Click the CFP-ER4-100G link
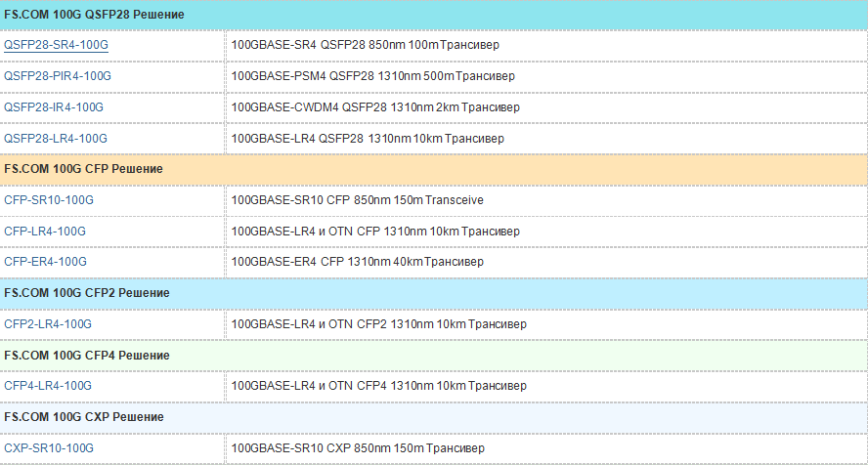868x465 pixels. pos(45,262)
